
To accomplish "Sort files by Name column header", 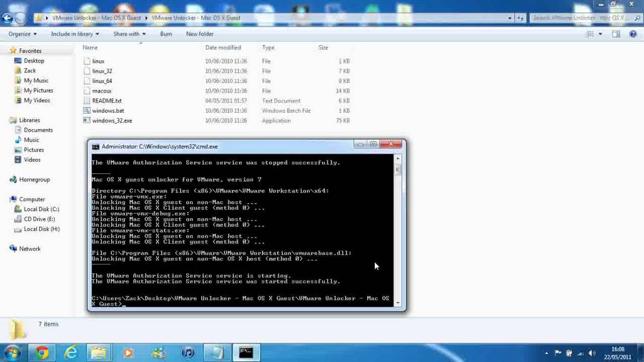I will click(x=90, y=47).
